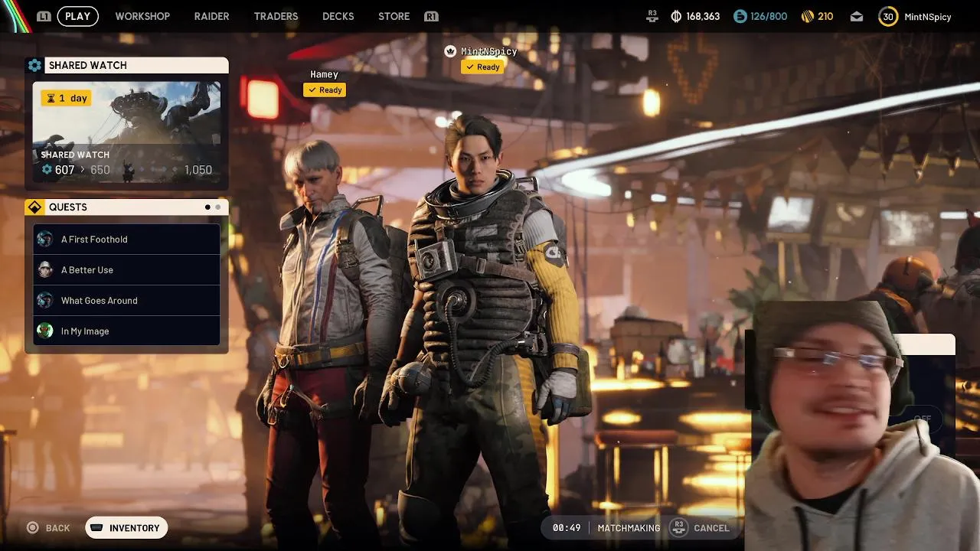Select the DECKS tab
The height and width of the screenshot is (551, 980).
point(338,16)
